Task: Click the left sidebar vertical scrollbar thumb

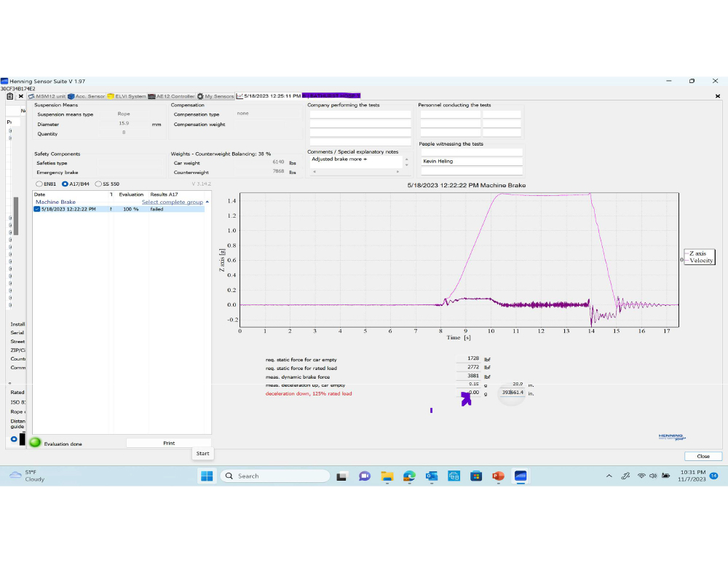Action: [16, 216]
